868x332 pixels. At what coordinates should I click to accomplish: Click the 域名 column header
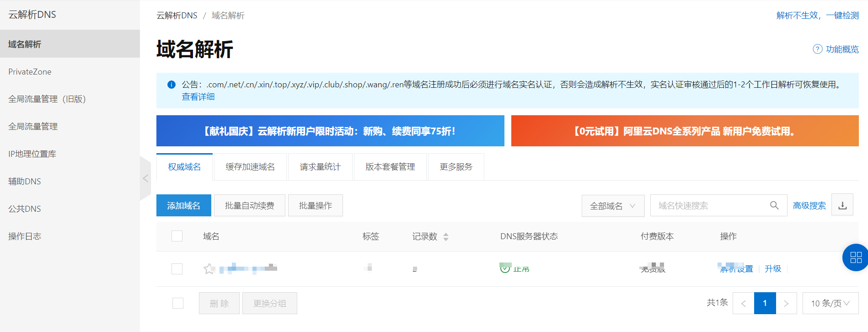pos(211,236)
